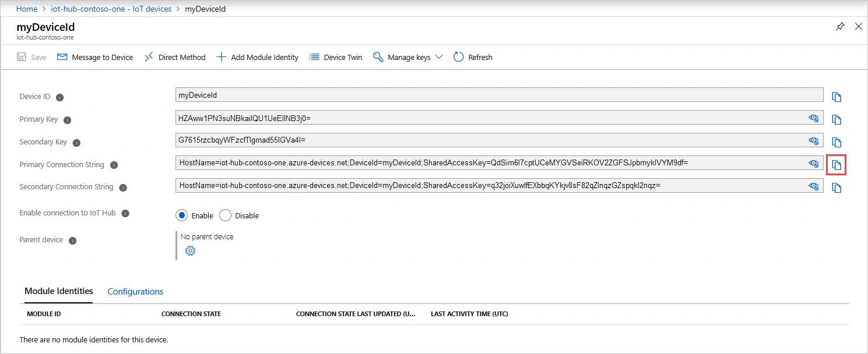Toggle visibility of Secondary Connection String
Image resolution: width=868 pixels, height=354 pixels.
tap(814, 186)
